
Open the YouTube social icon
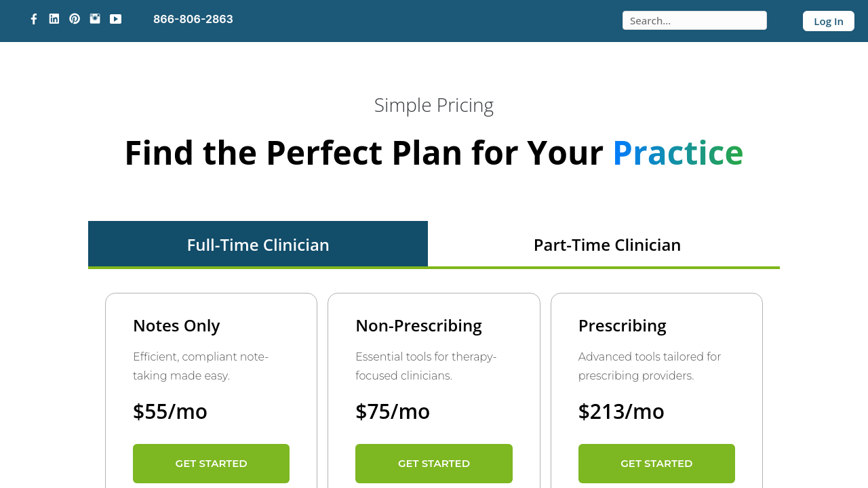(116, 19)
